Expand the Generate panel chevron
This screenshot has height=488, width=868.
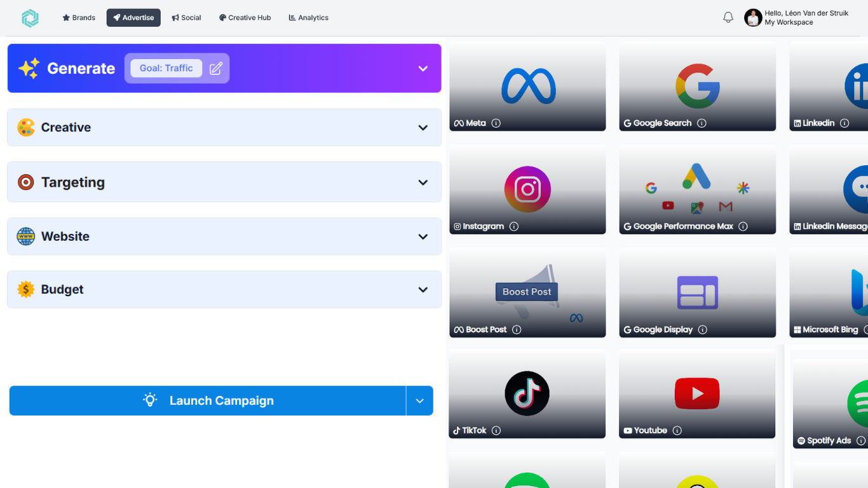(x=423, y=69)
